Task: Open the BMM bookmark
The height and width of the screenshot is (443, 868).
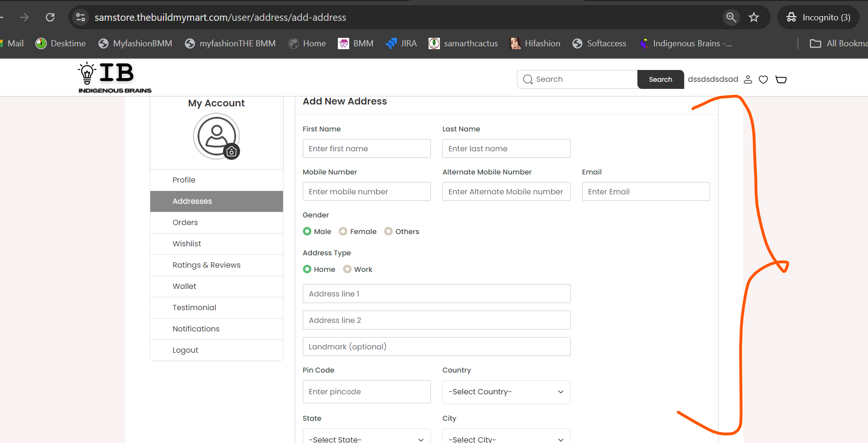Action: pos(356,43)
